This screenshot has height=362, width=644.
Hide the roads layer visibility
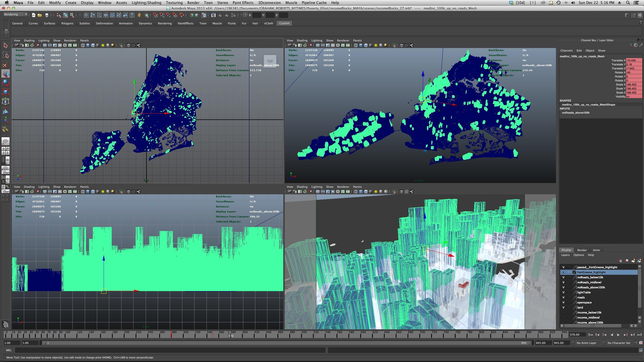pyautogui.click(x=563, y=297)
